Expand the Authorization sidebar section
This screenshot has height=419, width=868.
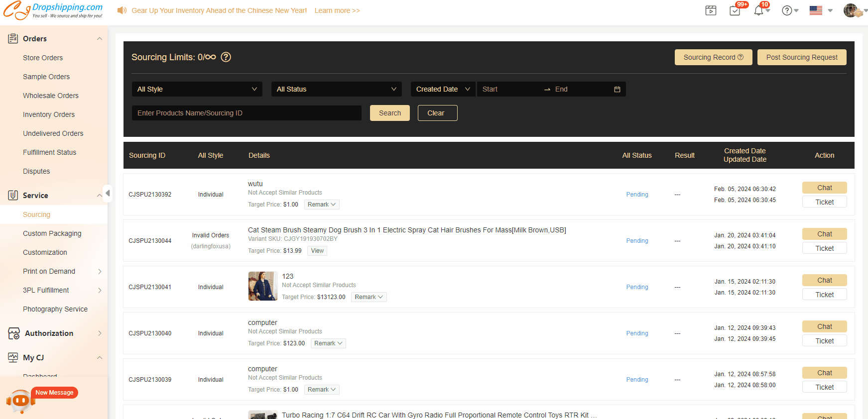click(x=55, y=333)
